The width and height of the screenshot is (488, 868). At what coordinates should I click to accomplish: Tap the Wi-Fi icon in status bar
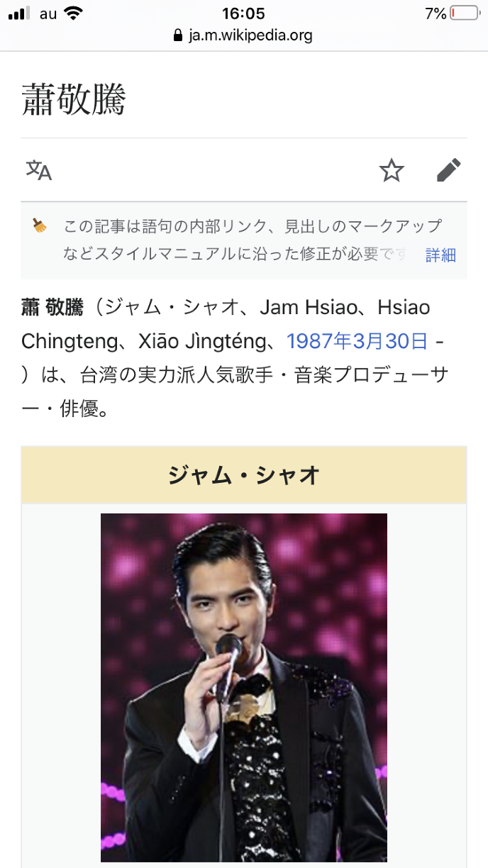click(72, 13)
